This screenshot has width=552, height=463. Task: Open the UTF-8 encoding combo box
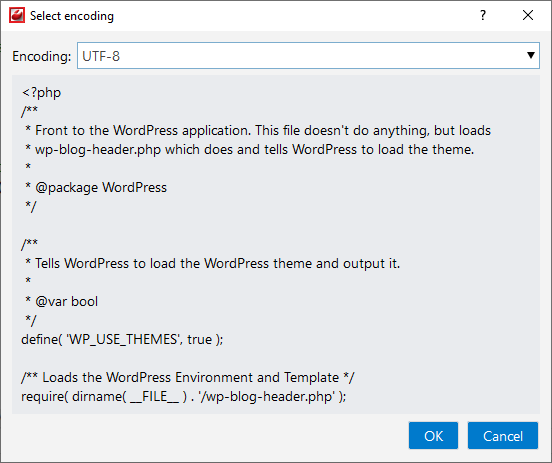[x=308, y=56]
